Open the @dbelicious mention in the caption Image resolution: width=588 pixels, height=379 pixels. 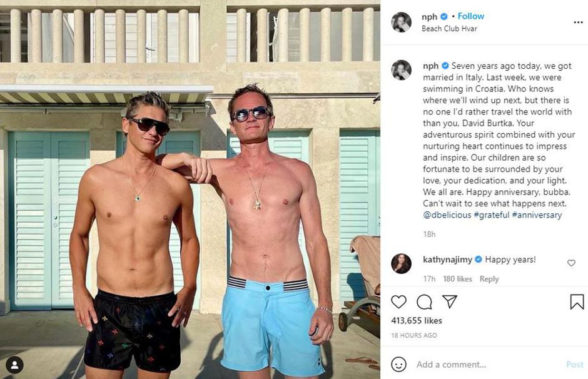pyautogui.click(x=447, y=215)
